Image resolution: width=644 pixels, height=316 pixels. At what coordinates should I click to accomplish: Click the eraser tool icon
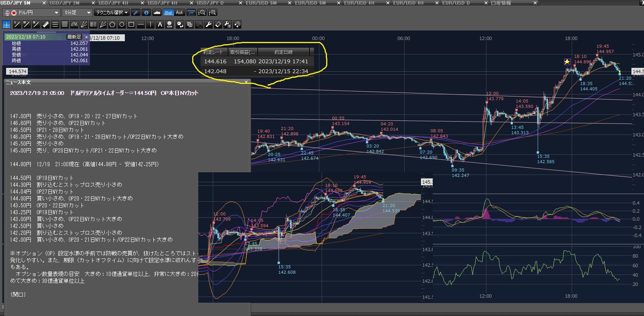coord(218,25)
